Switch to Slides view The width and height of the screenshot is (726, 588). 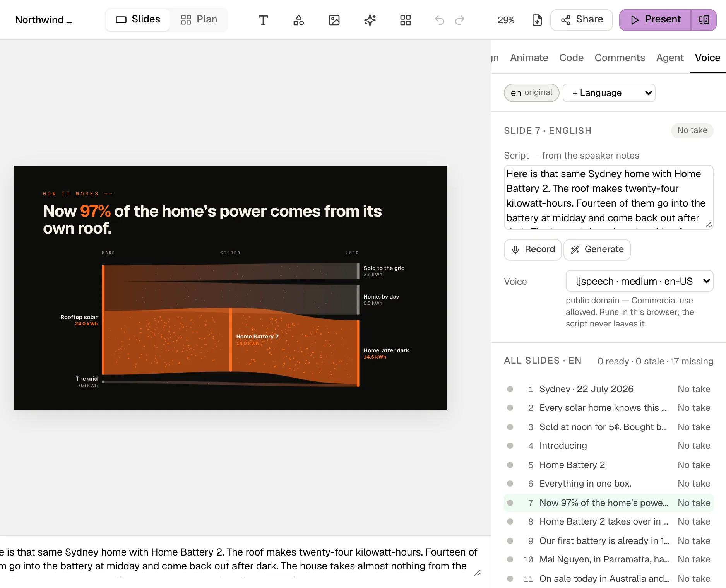coord(138,20)
